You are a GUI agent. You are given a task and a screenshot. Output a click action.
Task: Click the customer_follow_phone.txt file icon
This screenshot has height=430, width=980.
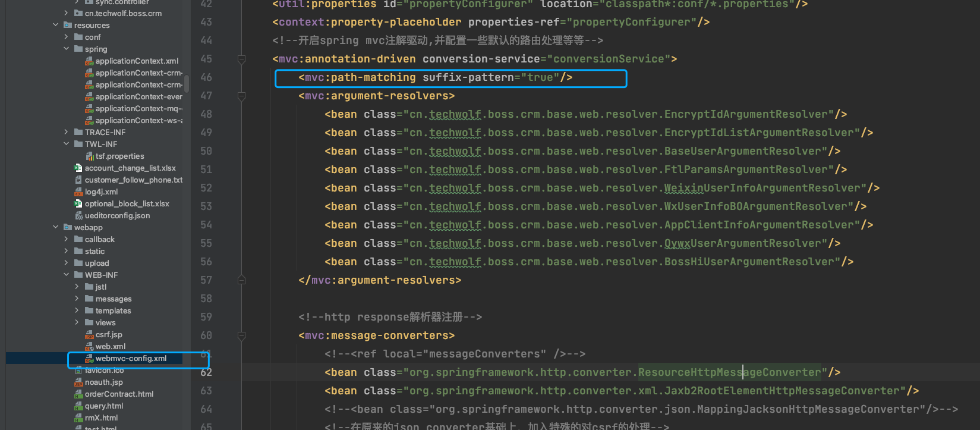[78, 180]
